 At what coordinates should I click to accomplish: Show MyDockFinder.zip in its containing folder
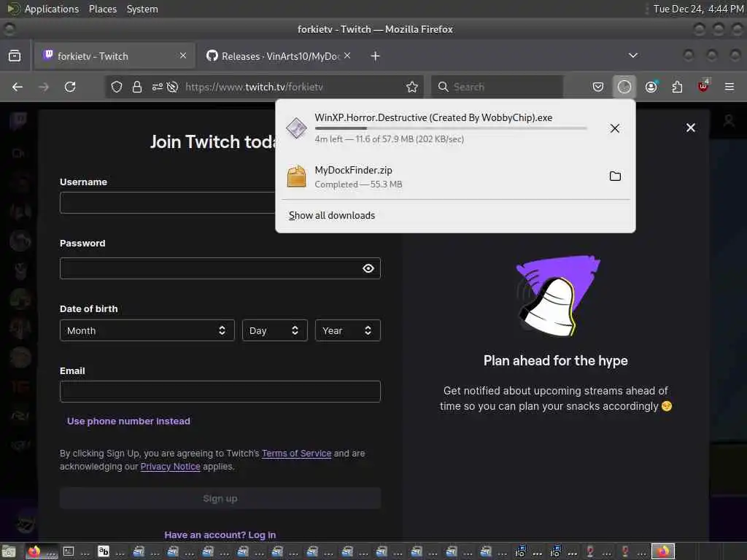point(616,176)
